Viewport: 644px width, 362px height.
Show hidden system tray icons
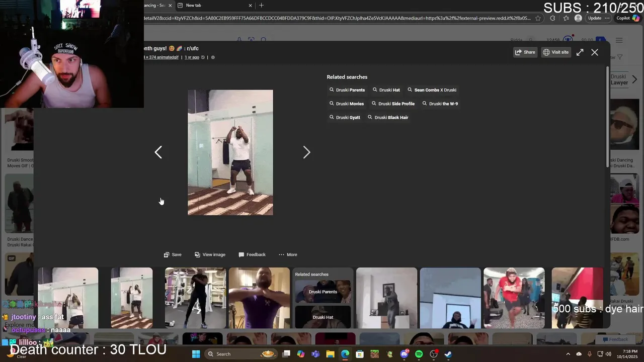click(568, 354)
